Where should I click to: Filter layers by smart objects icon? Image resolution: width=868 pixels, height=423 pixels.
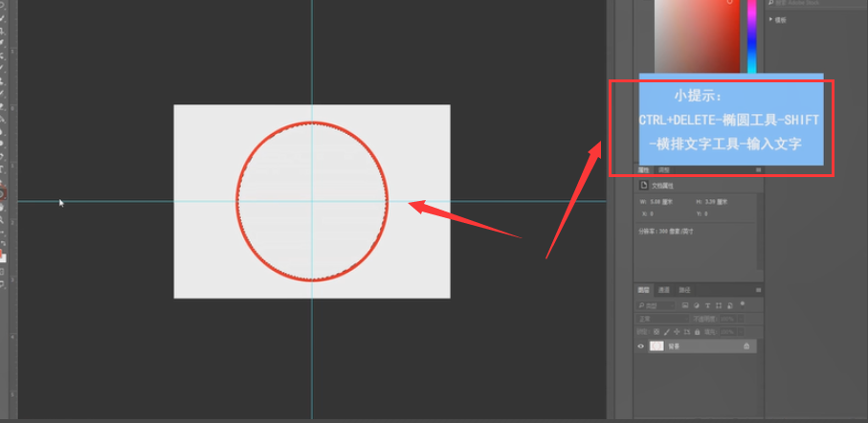[x=730, y=305]
